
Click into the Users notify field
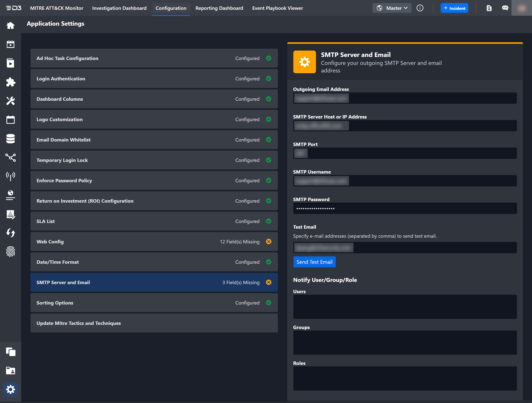click(405, 307)
